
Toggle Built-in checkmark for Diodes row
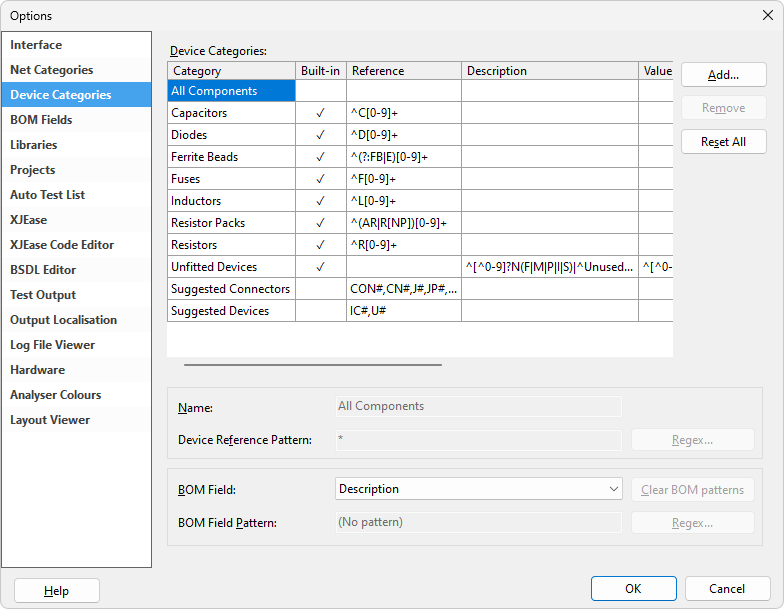tap(320, 135)
